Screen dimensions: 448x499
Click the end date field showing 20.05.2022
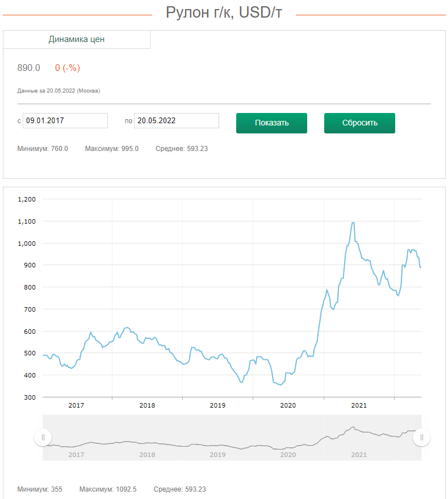pos(176,120)
